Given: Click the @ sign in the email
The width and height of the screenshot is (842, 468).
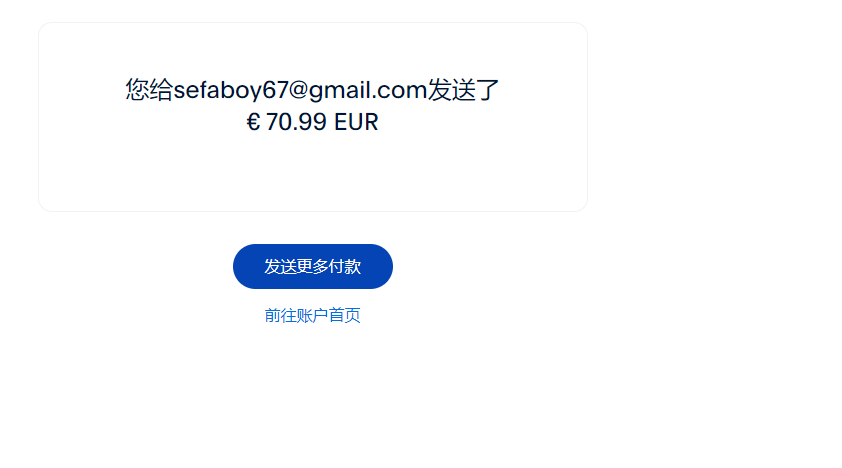Looking at the screenshot, I should 299,90.
